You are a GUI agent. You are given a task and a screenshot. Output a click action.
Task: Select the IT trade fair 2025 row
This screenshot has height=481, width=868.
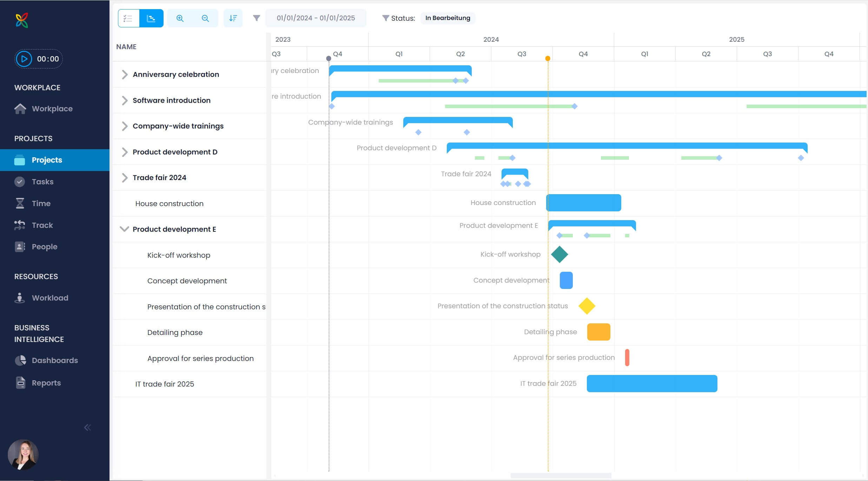pyautogui.click(x=190, y=384)
